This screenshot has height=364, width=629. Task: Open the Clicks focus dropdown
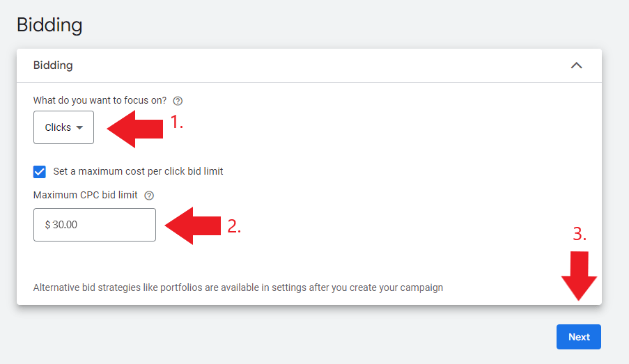tap(63, 127)
